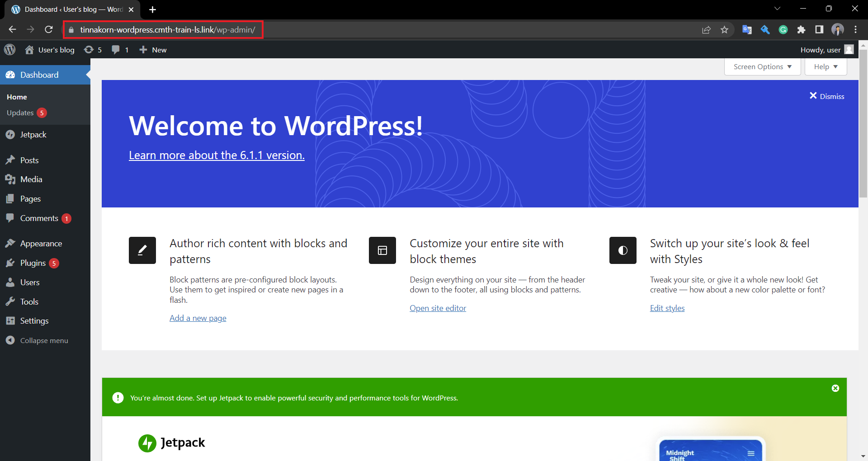
Task: Click the pencil edit icon tile
Action: [142, 250]
